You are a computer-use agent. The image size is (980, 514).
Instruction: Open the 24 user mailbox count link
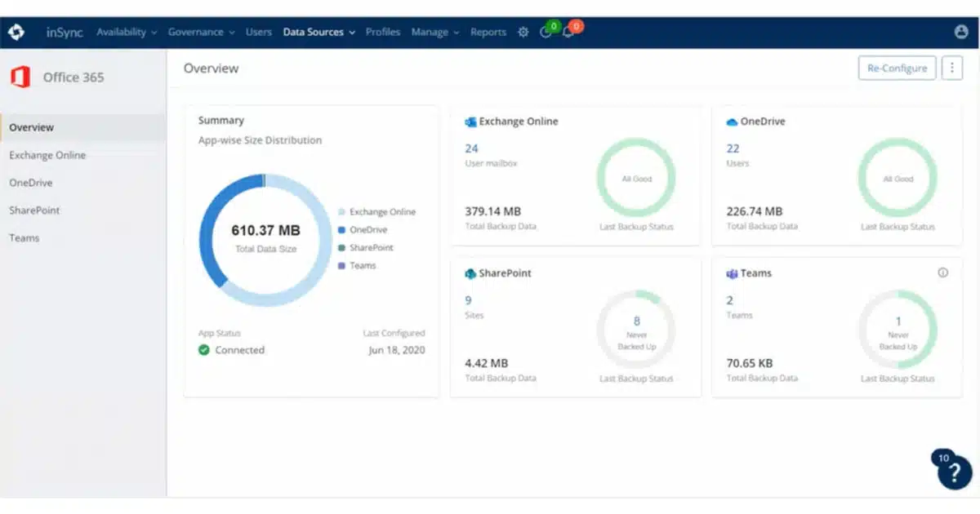coord(471,148)
